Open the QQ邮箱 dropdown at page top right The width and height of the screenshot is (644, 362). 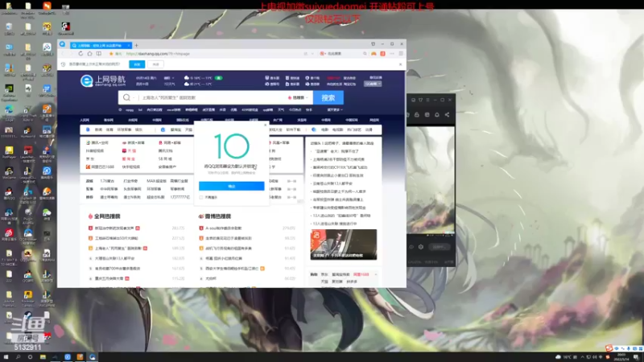373,84
